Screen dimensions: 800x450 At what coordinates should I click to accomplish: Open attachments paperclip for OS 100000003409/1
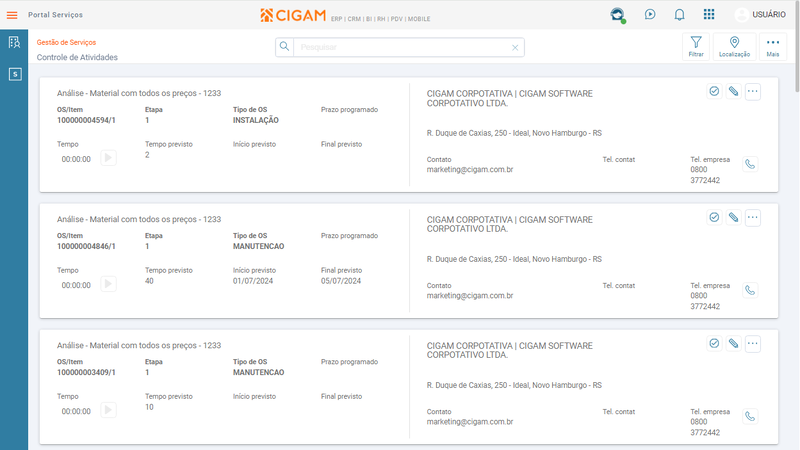tap(733, 343)
